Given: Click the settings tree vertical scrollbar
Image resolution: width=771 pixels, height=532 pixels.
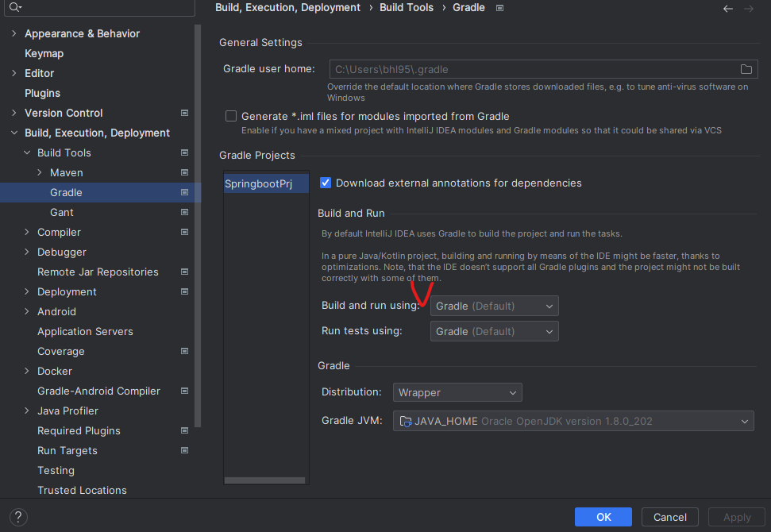Looking at the screenshot, I should [x=198, y=226].
